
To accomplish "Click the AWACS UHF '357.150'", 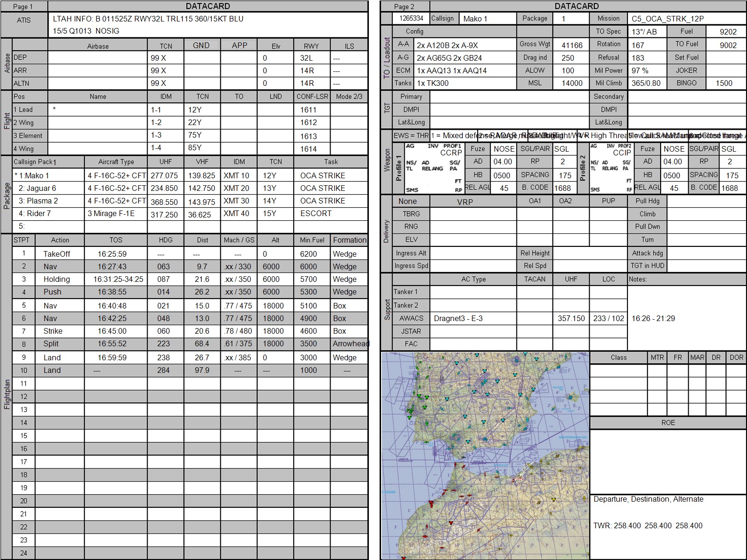I will pyautogui.click(x=571, y=319).
